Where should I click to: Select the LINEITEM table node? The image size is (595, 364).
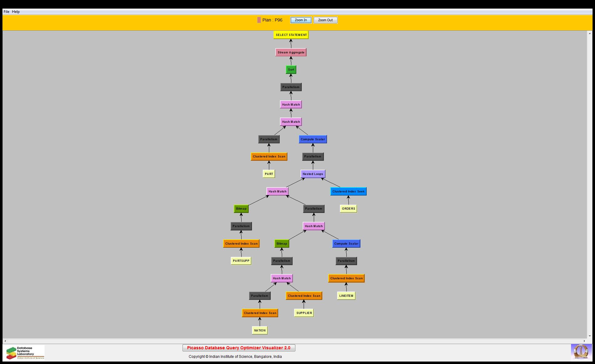pos(346,296)
